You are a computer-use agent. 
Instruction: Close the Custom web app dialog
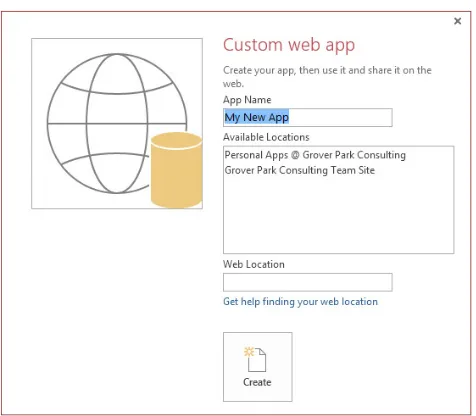pyautogui.click(x=458, y=21)
